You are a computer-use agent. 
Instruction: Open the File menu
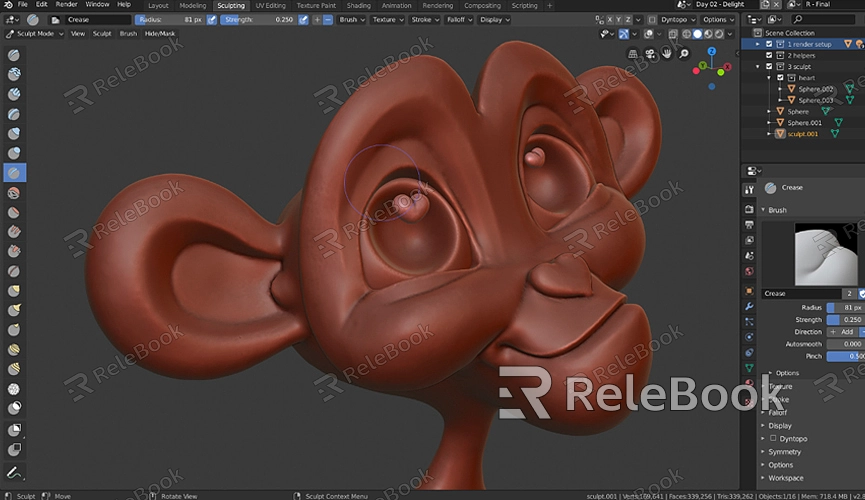click(22, 4)
